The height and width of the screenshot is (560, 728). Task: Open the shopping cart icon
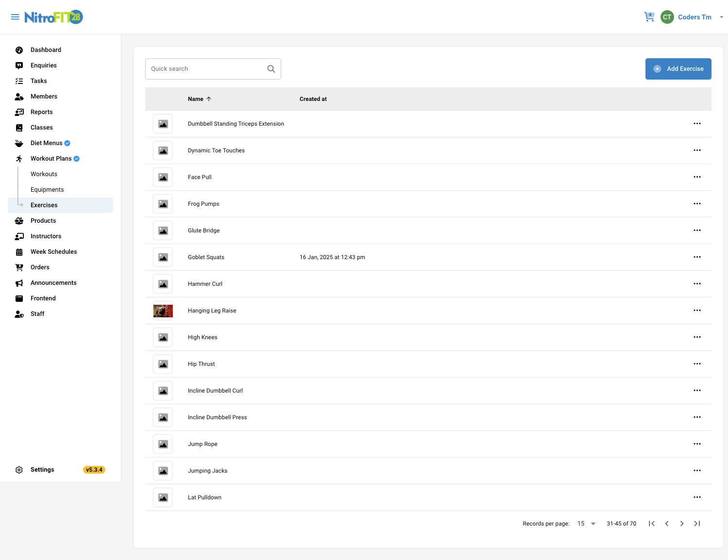tap(649, 17)
